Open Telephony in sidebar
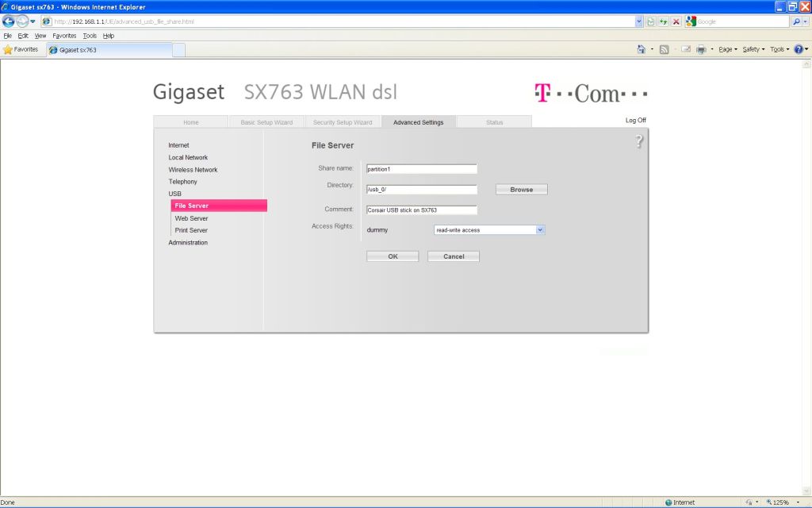 (x=183, y=182)
